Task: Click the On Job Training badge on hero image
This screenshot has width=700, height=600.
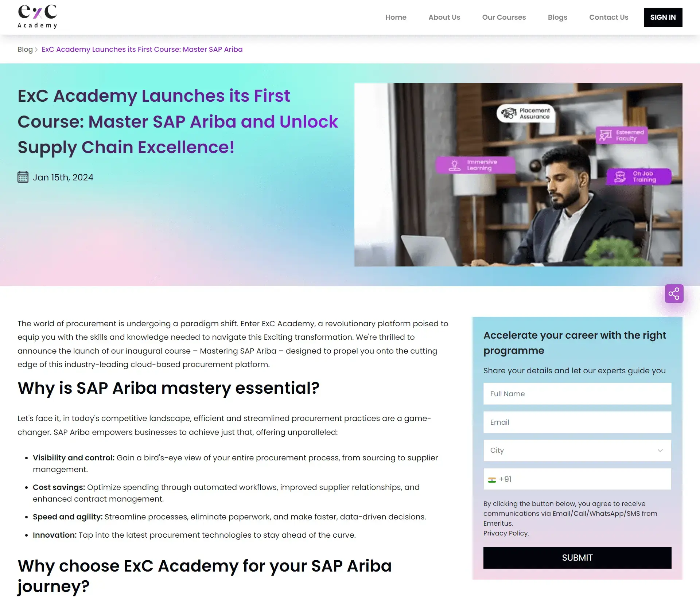Action: point(639,177)
